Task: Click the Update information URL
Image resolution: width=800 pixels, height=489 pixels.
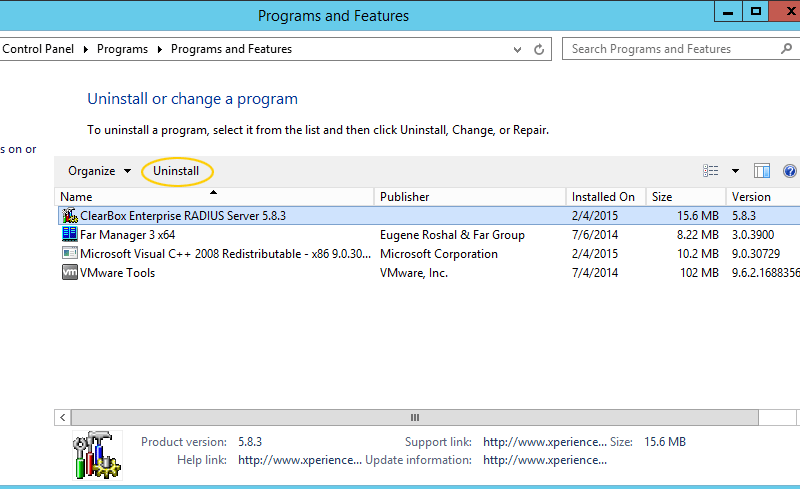Action: pos(545,460)
